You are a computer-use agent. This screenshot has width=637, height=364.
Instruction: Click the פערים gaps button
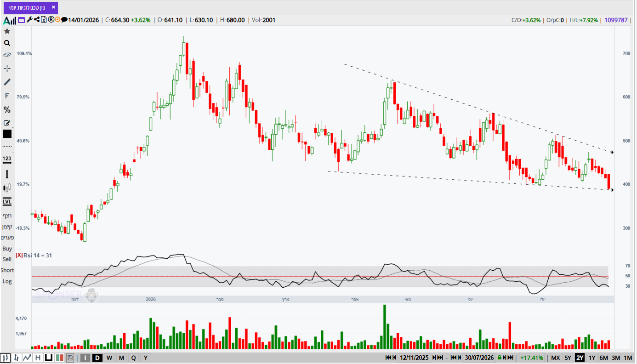pyautogui.click(x=7, y=237)
